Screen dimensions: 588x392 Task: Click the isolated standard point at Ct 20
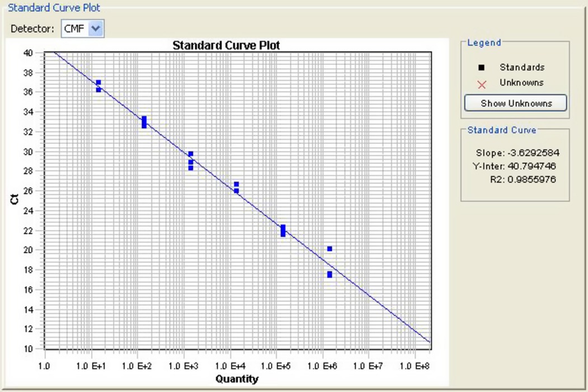point(330,249)
